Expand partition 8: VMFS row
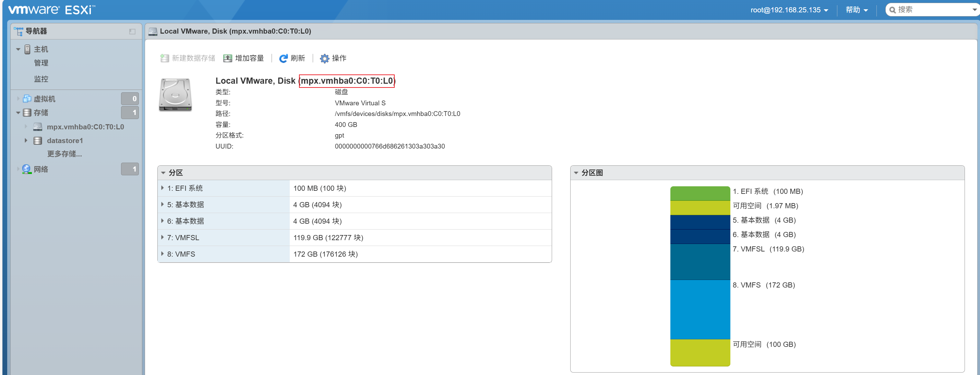Image resolution: width=980 pixels, height=375 pixels. pyautogui.click(x=163, y=254)
